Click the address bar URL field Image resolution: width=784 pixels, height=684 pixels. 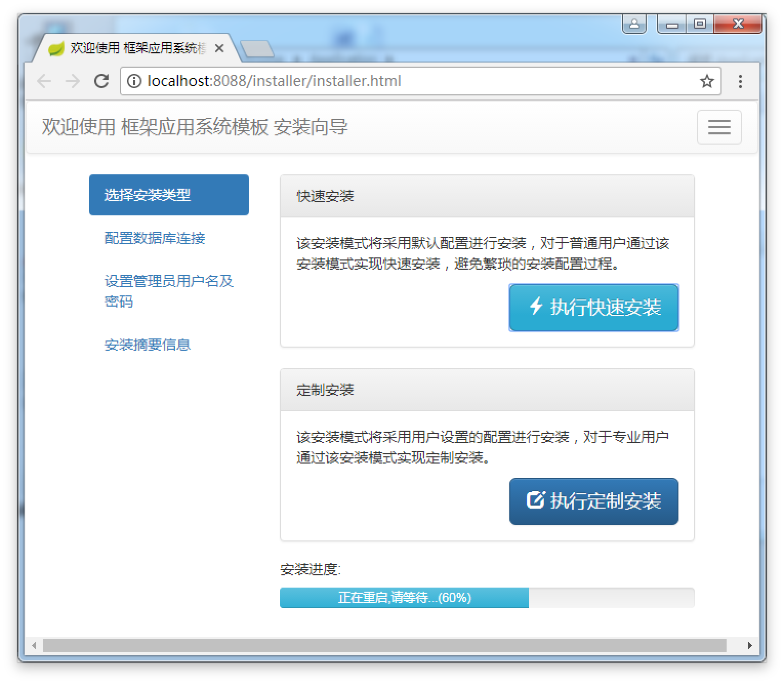pyautogui.click(x=410, y=81)
